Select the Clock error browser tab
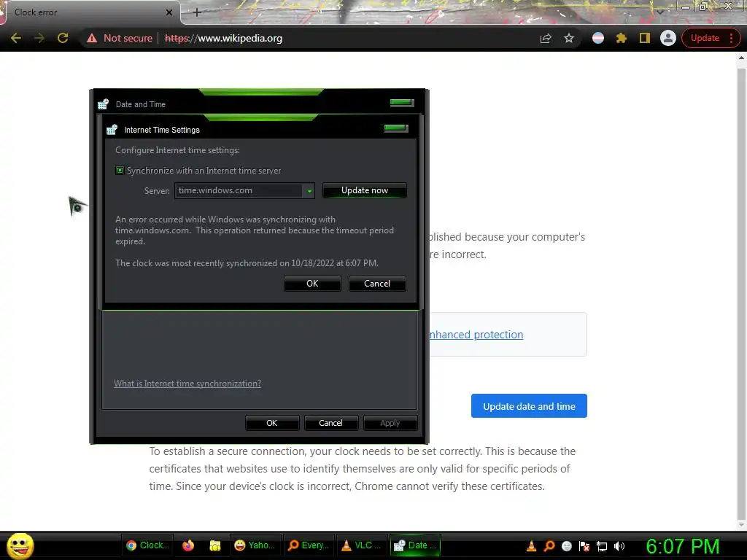Screen dimensions: 747x560 click(x=90, y=12)
